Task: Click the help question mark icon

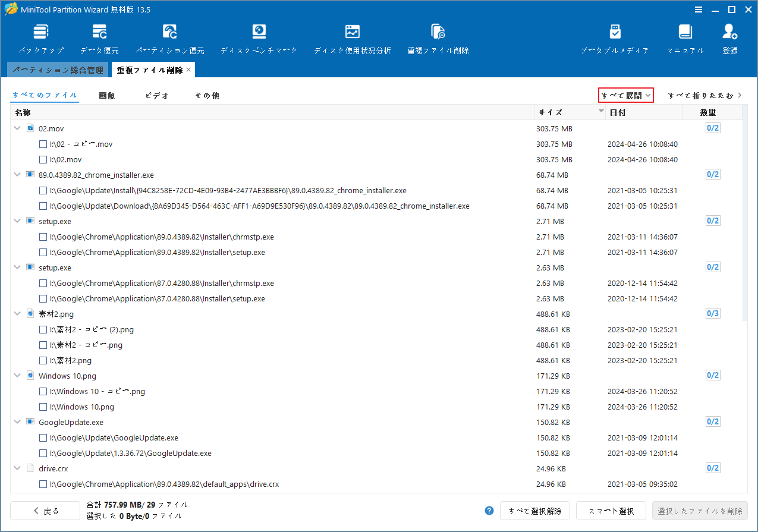Action: pyautogui.click(x=489, y=511)
